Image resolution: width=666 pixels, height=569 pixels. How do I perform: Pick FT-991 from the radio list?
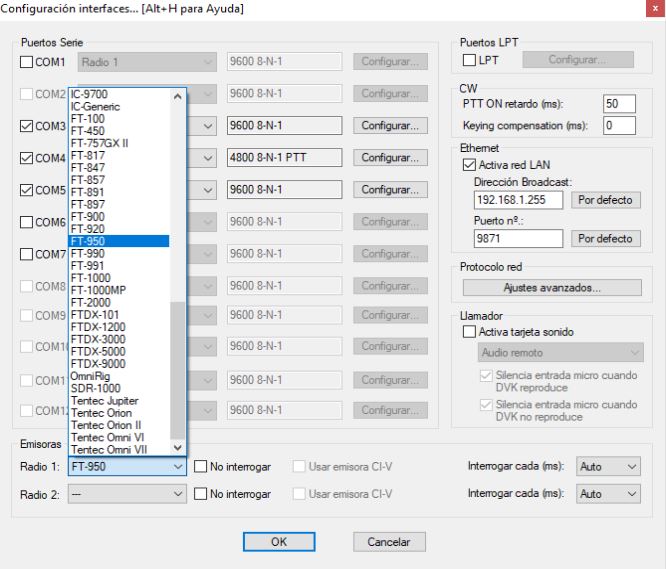tap(119, 266)
